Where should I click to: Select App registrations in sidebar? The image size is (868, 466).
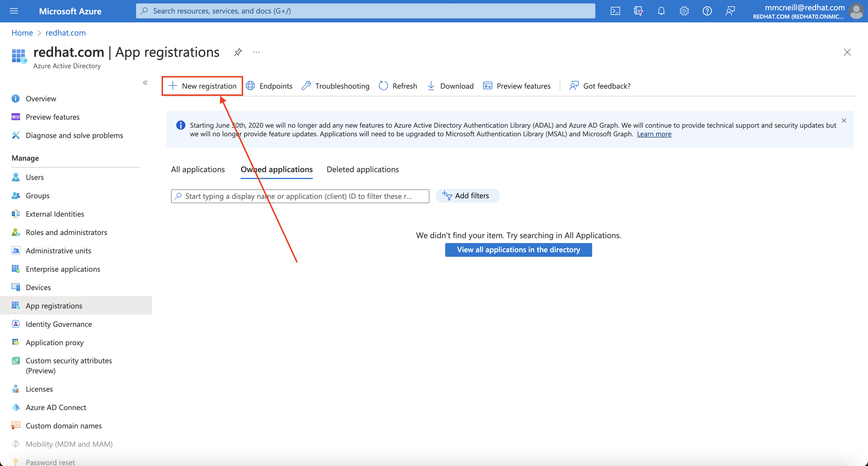point(54,305)
